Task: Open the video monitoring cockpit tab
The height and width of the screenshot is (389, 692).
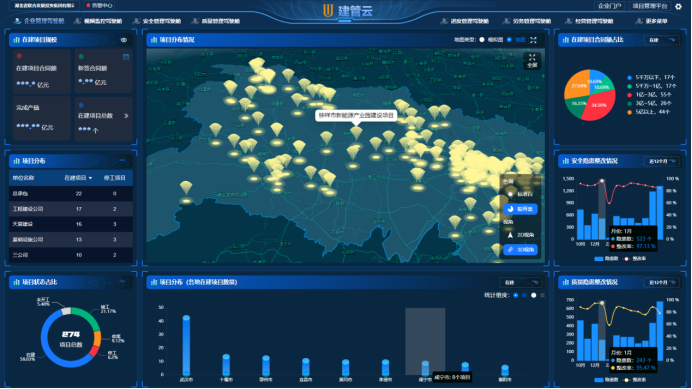Action: point(98,21)
